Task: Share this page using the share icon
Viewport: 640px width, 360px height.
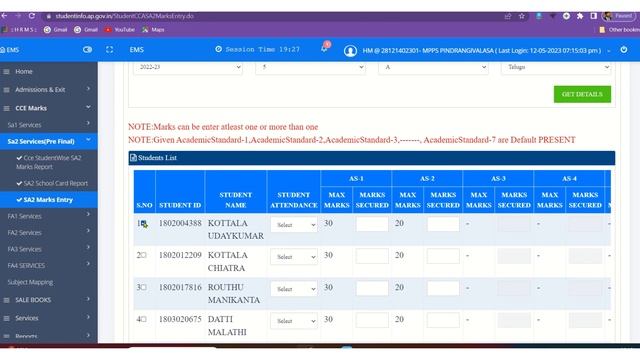Action: (508, 16)
